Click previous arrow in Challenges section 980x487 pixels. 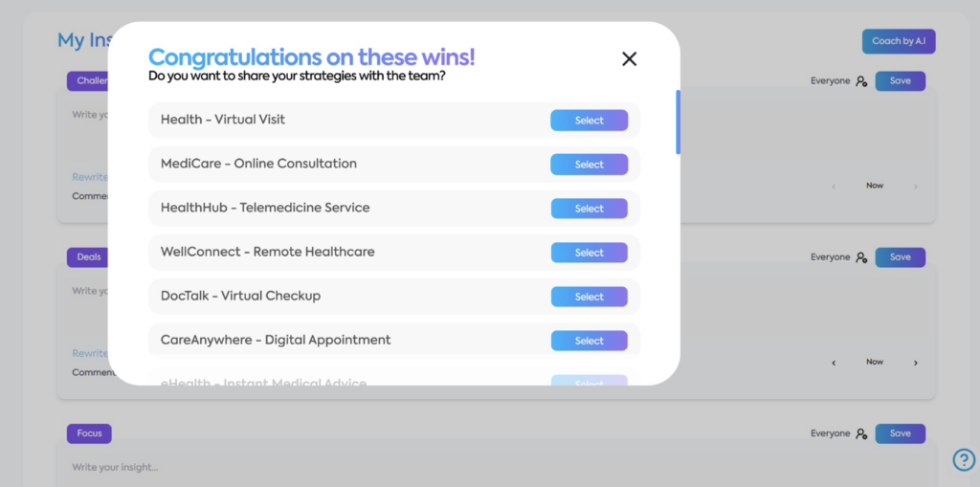(834, 187)
